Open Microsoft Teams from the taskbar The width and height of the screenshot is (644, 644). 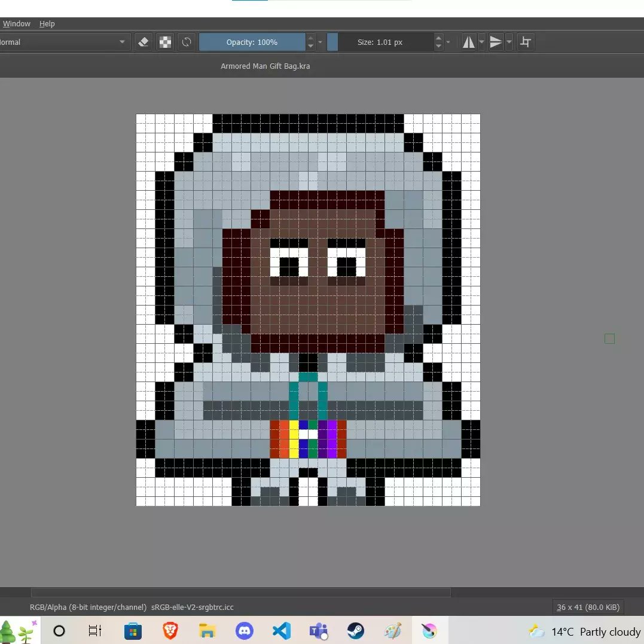319,631
